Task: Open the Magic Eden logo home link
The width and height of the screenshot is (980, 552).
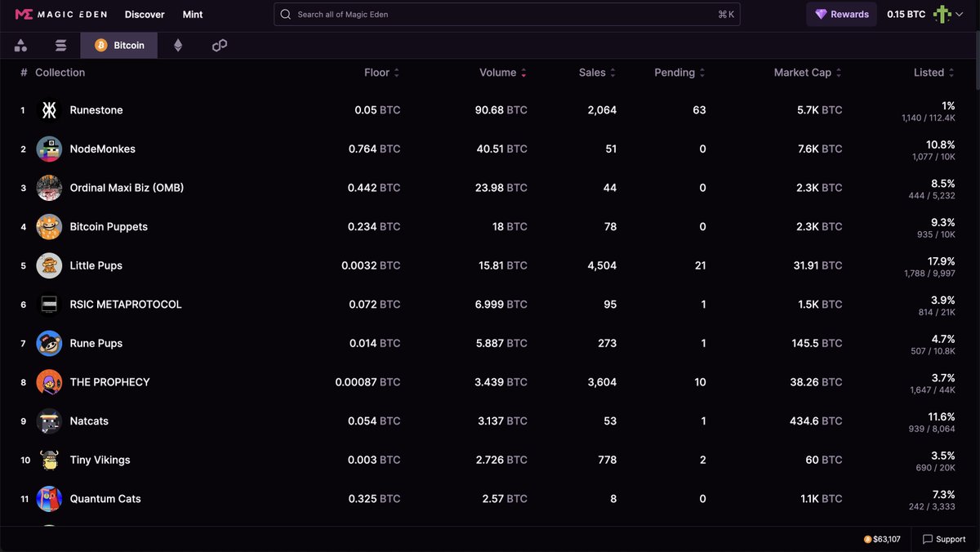Action: click(61, 14)
